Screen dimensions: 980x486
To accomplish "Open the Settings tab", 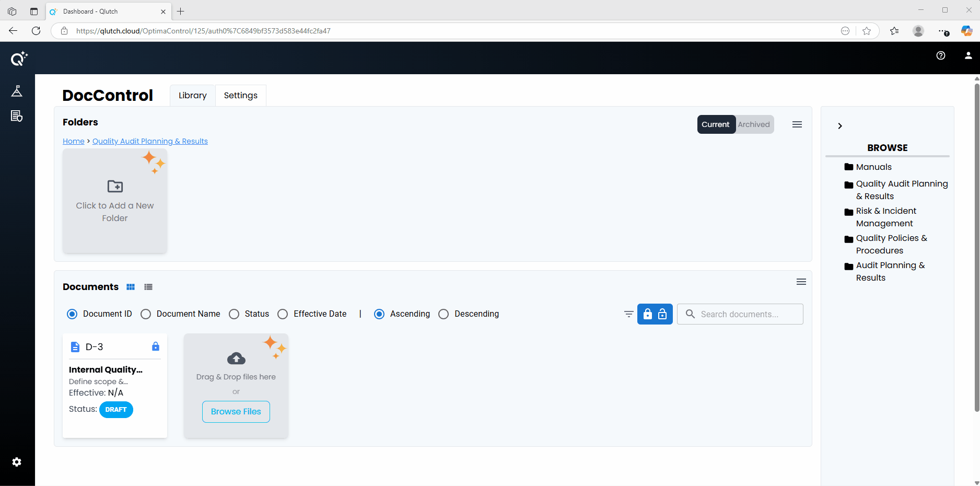I will coord(241,95).
